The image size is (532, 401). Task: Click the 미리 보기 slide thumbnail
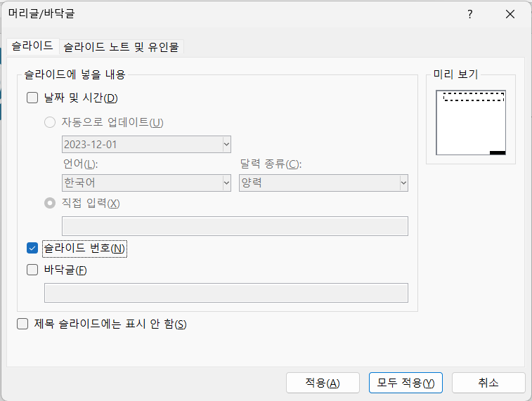471,123
